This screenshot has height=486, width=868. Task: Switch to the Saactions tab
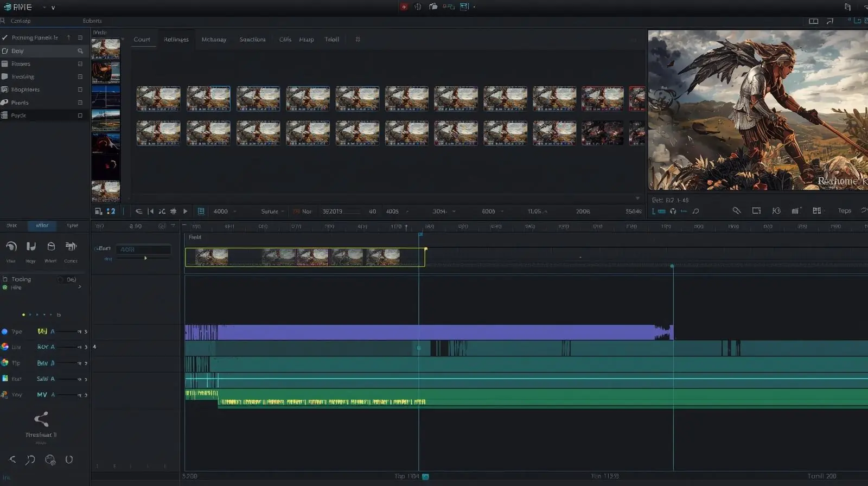(253, 40)
